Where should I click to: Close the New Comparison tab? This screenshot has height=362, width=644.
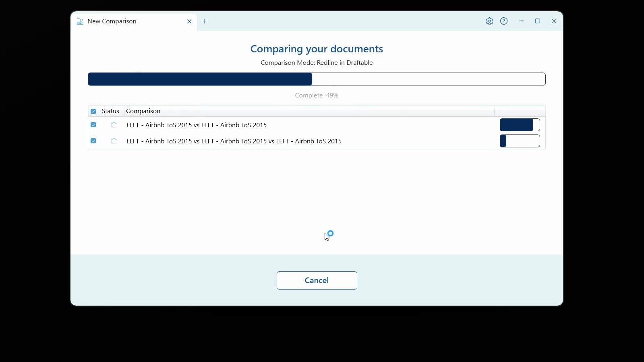coord(189,21)
